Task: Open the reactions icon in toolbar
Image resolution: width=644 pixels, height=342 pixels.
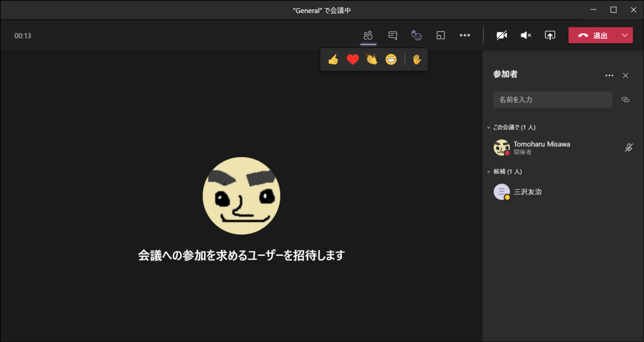Action: (x=416, y=35)
